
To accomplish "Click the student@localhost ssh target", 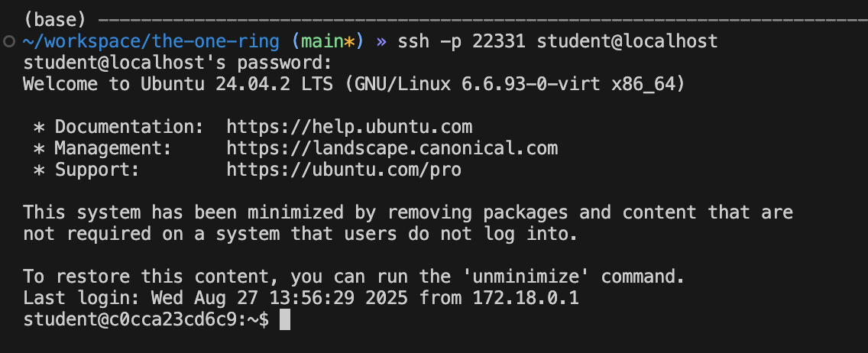I will tap(627, 40).
